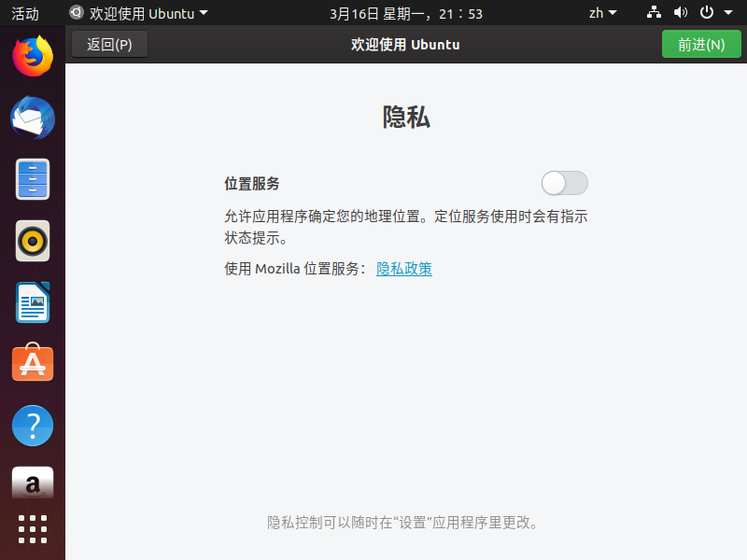Click the green 前进(N) next button
The image size is (747, 560).
coord(701,44)
